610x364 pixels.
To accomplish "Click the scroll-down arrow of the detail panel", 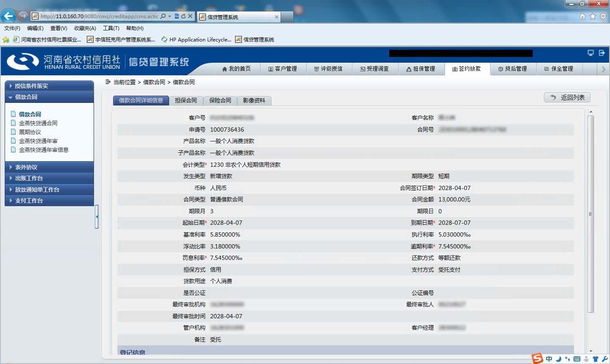I will (x=591, y=350).
